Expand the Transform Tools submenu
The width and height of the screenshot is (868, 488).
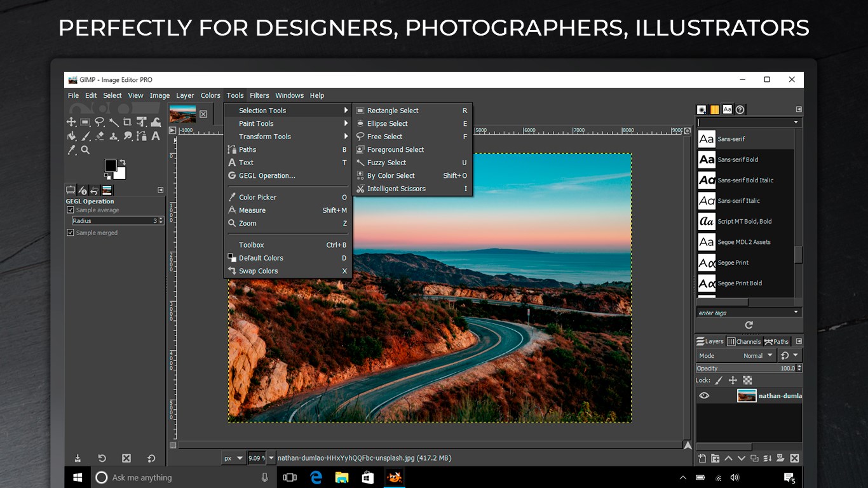288,137
